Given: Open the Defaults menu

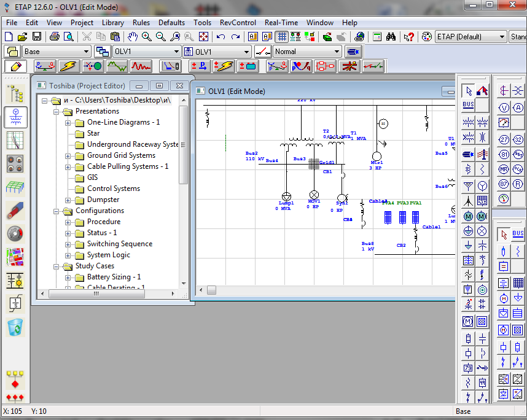Looking at the screenshot, I should [171, 23].
